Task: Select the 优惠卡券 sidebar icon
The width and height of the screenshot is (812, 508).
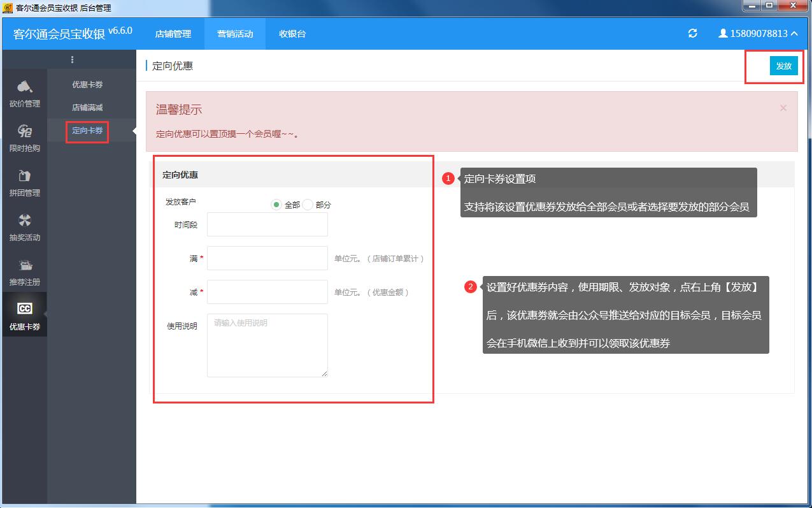Action: pyautogui.click(x=25, y=314)
